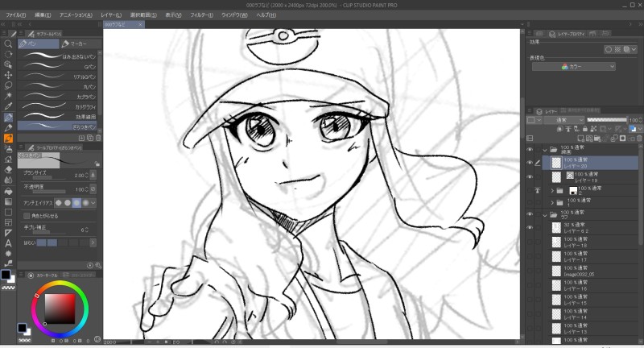This screenshot has height=348, width=644.
Task: Select layer row image0032_05
Action: [592, 271]
